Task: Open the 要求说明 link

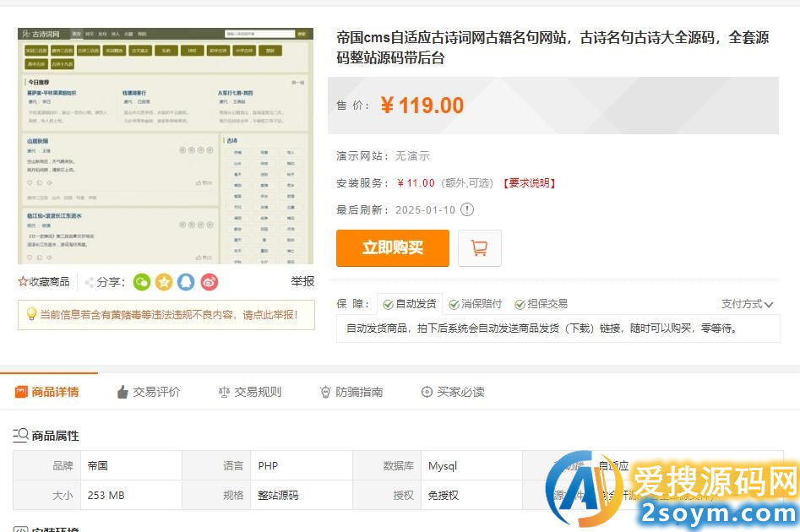Action: coord(529,183)
